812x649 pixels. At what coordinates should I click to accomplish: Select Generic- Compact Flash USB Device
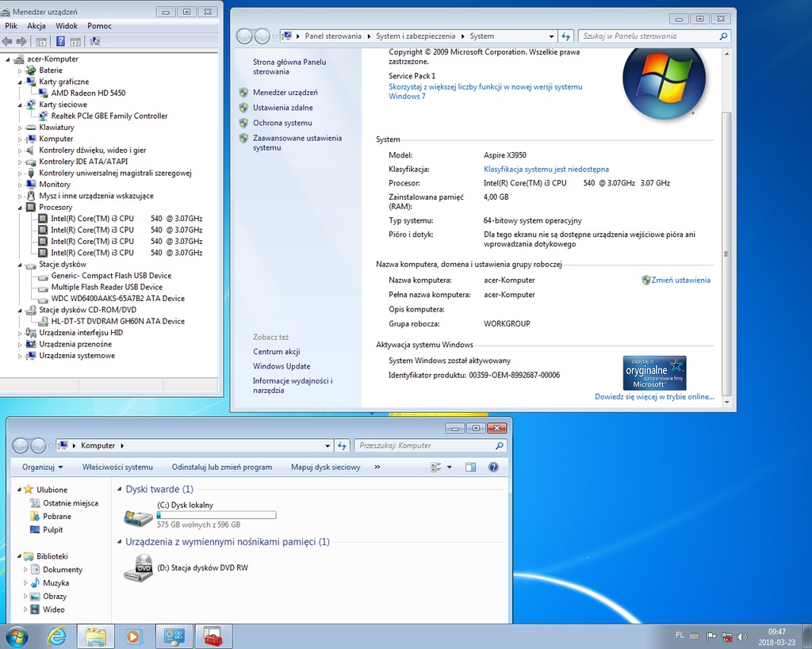[111, 275]
